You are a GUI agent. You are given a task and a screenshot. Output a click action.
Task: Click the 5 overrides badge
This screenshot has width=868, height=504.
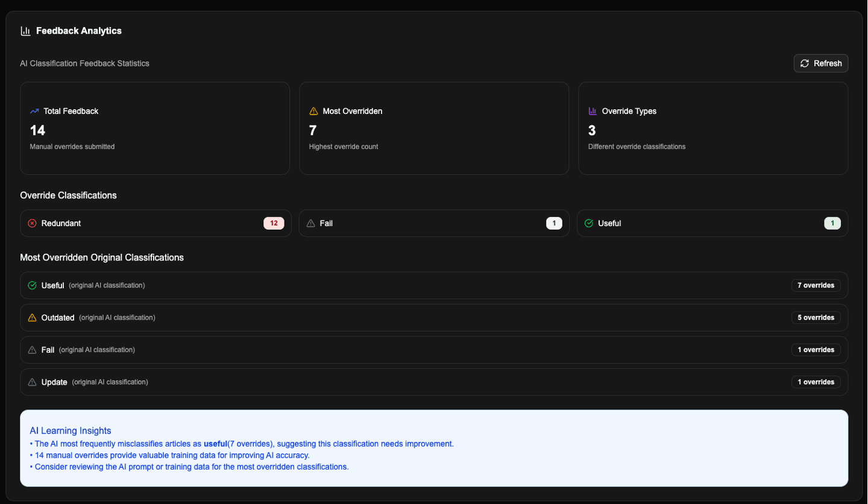tap(816, 318)
